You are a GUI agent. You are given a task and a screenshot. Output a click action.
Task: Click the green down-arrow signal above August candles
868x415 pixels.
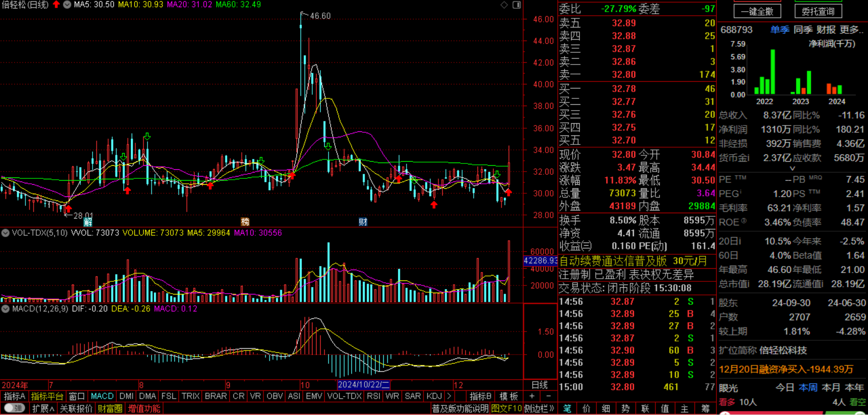[147, 136]
